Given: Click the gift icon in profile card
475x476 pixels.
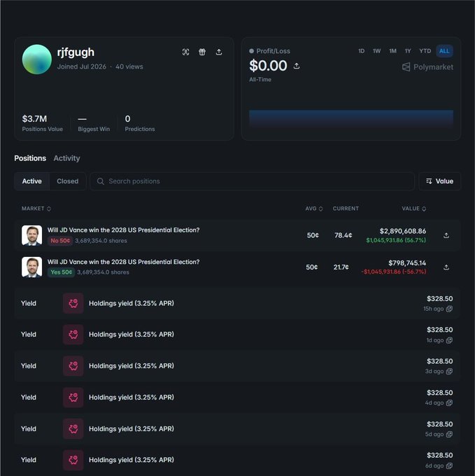Looking at the screenshot, I should 202,52.
